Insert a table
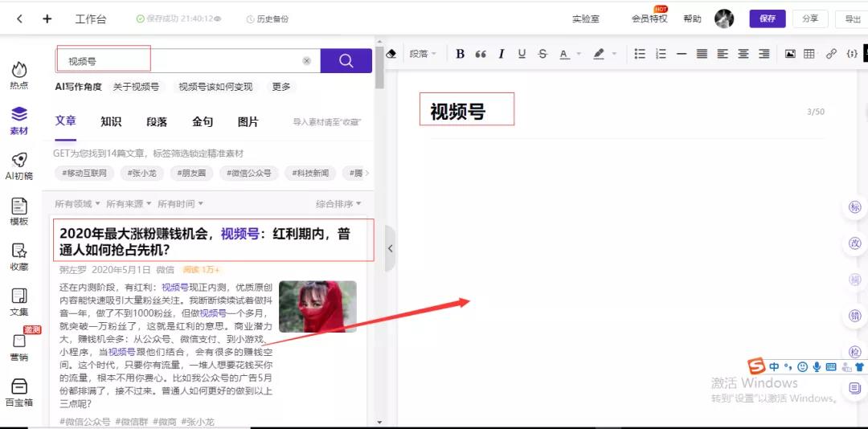Screen dimensions: 868x429 click(809, 54)
